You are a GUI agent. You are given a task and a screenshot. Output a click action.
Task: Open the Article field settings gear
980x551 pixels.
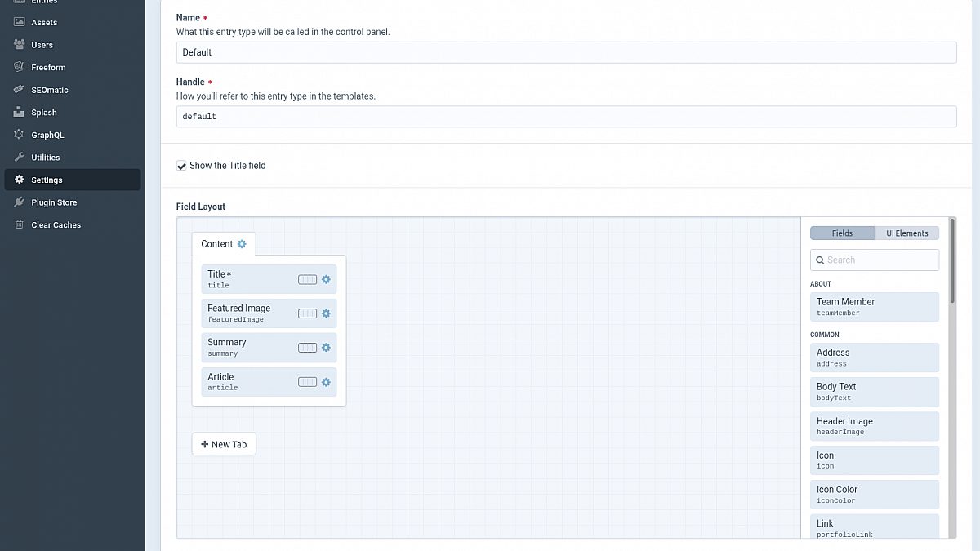tap(326, 382)
